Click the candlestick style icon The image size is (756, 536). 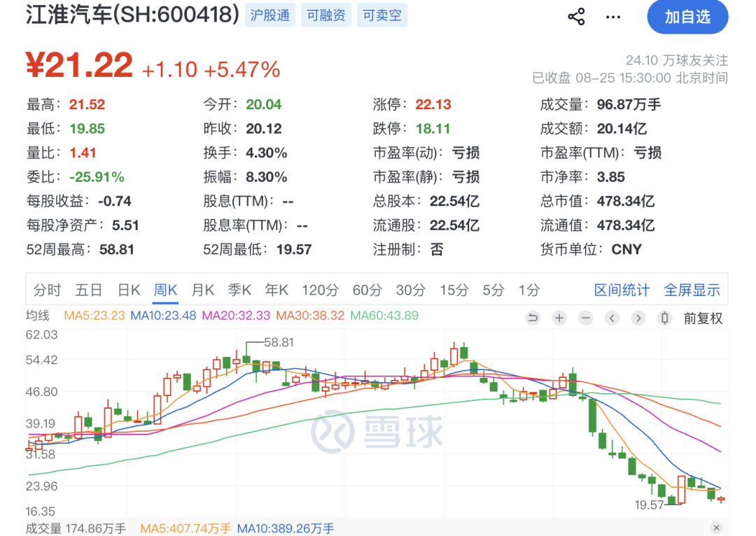click(x=665, y=318)
